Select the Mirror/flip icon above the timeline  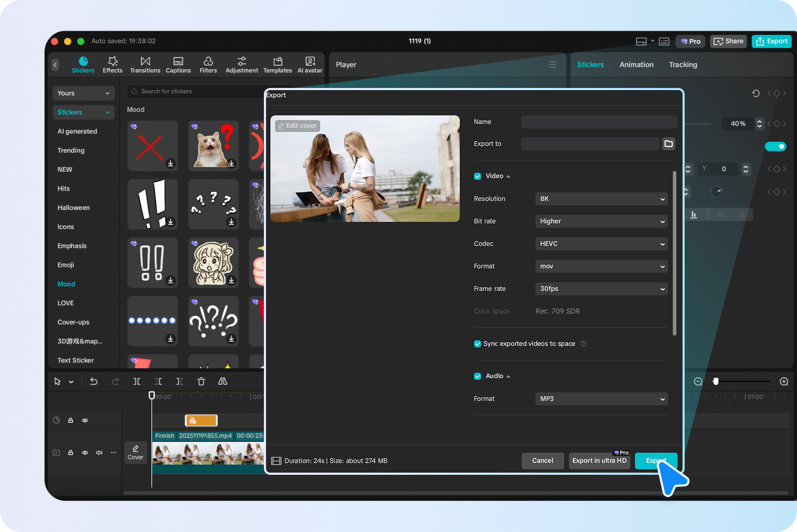pyautogui.click(x=222, y=381)
